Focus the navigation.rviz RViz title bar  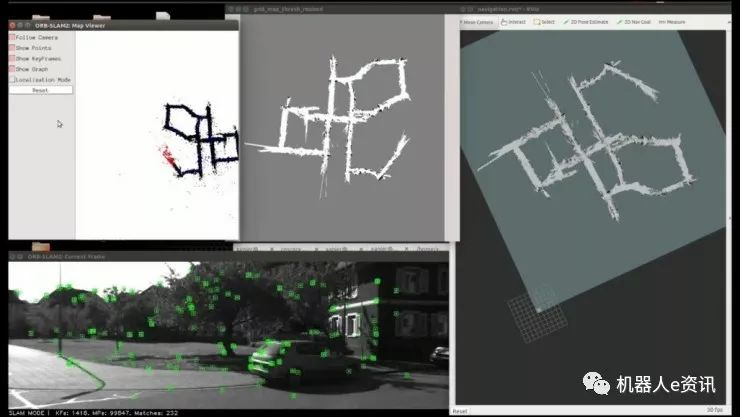click(595, 9)
